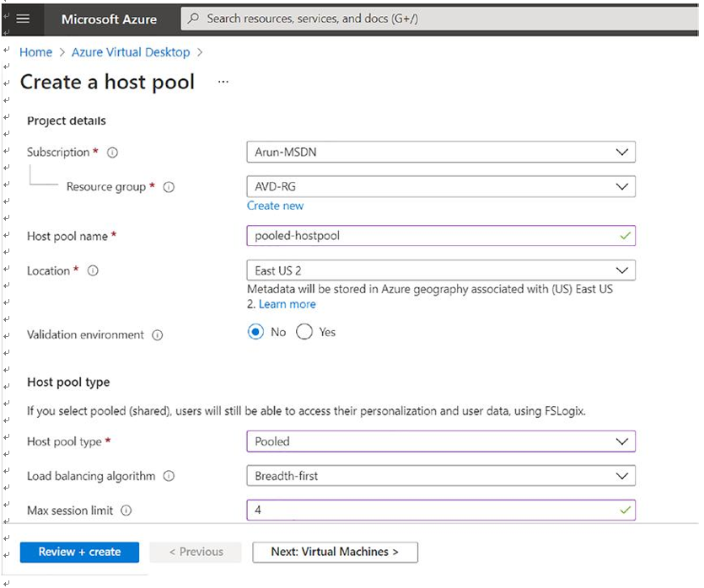Open the Location dropdown East US 2
Image resolution: width=704 pixels, height=588 pixels.
[441, 270]
